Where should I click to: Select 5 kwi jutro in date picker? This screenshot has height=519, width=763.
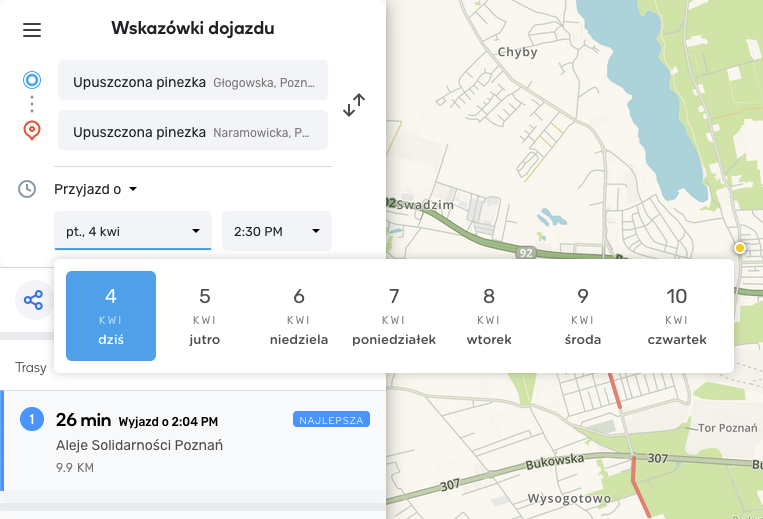205,316
